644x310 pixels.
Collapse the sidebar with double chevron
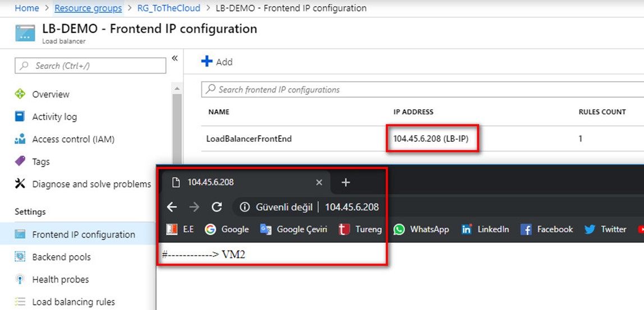pyautogui.click(x=174, y=58)
